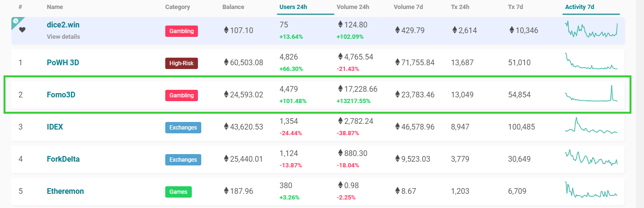Open the Fomo3D dapp link
The height and width of the screenshot is (208, 644).
point(61,95)
